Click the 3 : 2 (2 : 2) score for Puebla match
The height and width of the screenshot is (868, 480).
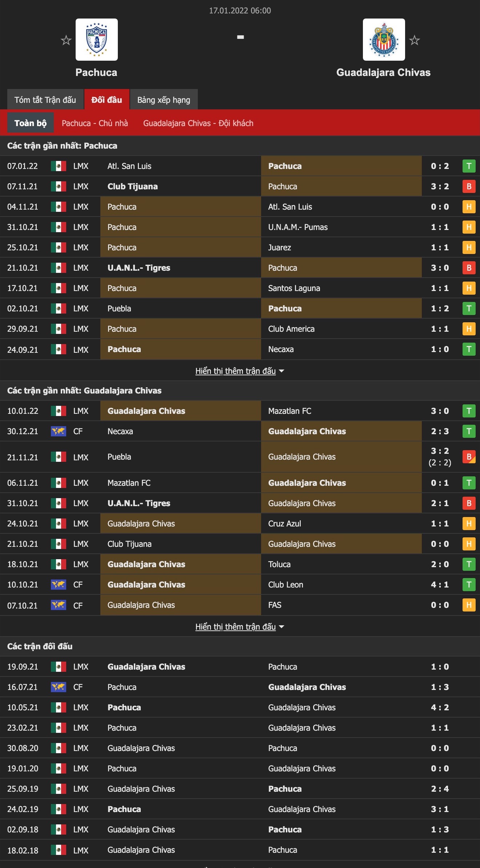(x=440, y=457)
